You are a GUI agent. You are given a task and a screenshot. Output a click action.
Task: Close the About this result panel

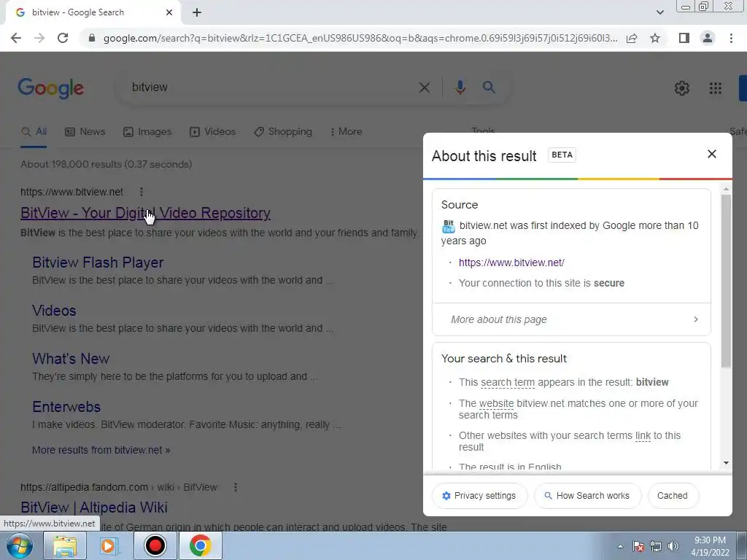(x=712, y=154)
